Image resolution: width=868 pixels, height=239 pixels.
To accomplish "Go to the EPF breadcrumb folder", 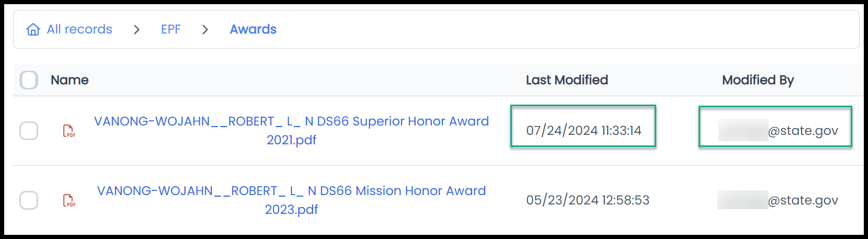I will pyautogui.click(x=171, y=29).
